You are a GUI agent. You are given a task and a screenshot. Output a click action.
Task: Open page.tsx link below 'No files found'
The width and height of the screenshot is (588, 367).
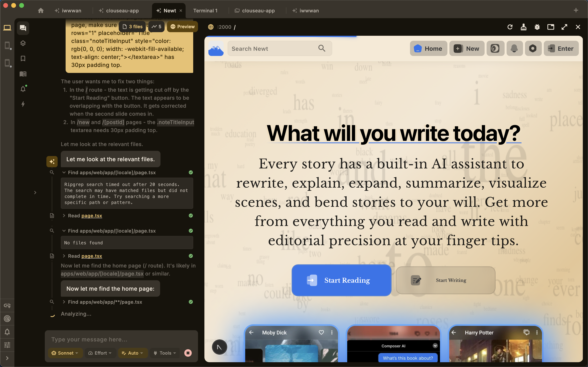point(92,256)
